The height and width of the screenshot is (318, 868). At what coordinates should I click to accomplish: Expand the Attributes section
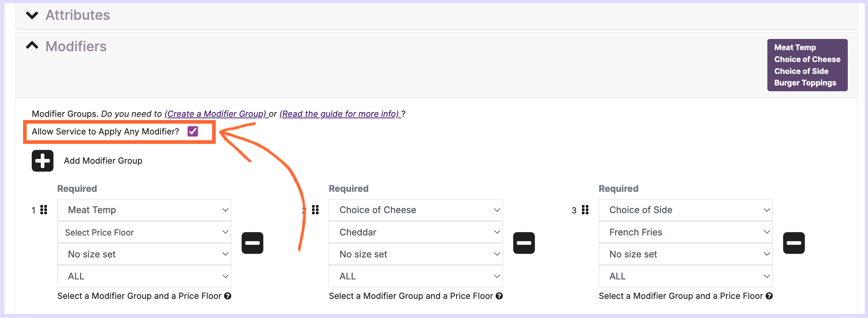click(x=32, y=15)
